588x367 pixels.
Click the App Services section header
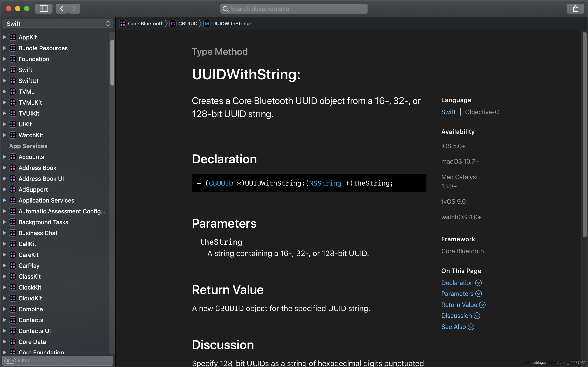click(28, 146)
